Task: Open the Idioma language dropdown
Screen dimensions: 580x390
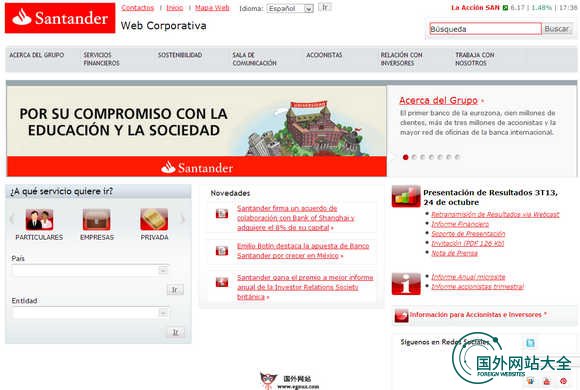Action: [x=290, y=8]
